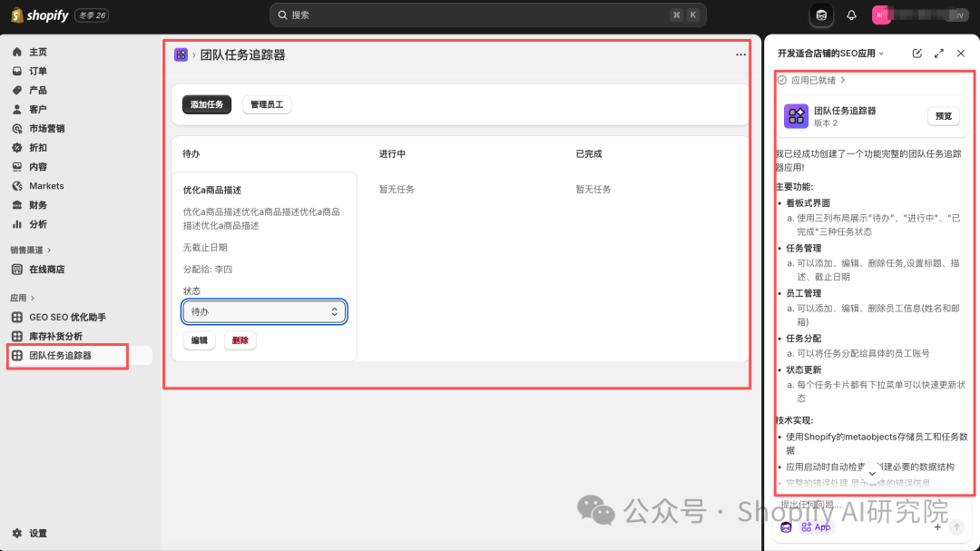
Task: Expand the 应用 section in the sidebar
Action: tap(23, 298)
